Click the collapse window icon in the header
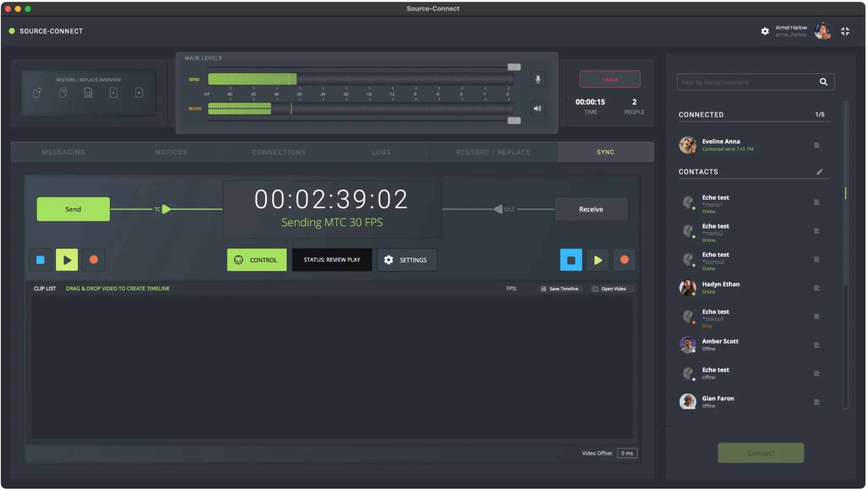The image size is (868, 490). pos(845,31)
